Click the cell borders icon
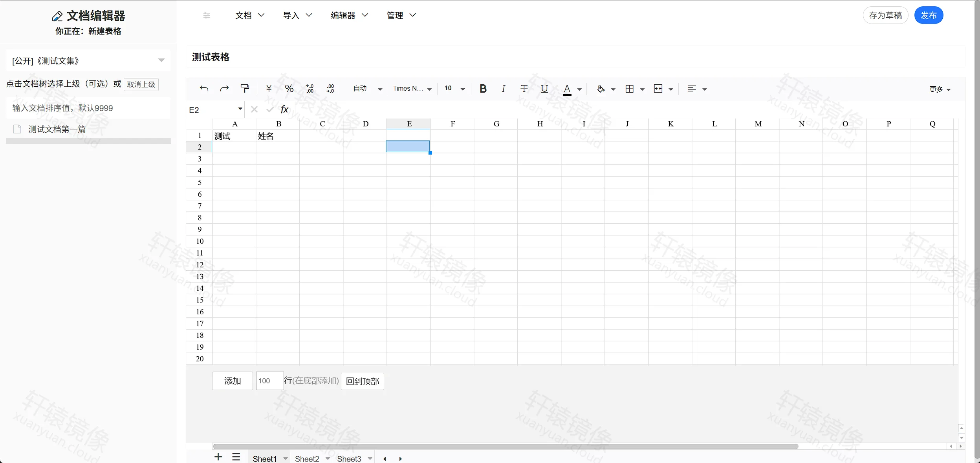The image size is (980, 463). (x=630, y=89)
